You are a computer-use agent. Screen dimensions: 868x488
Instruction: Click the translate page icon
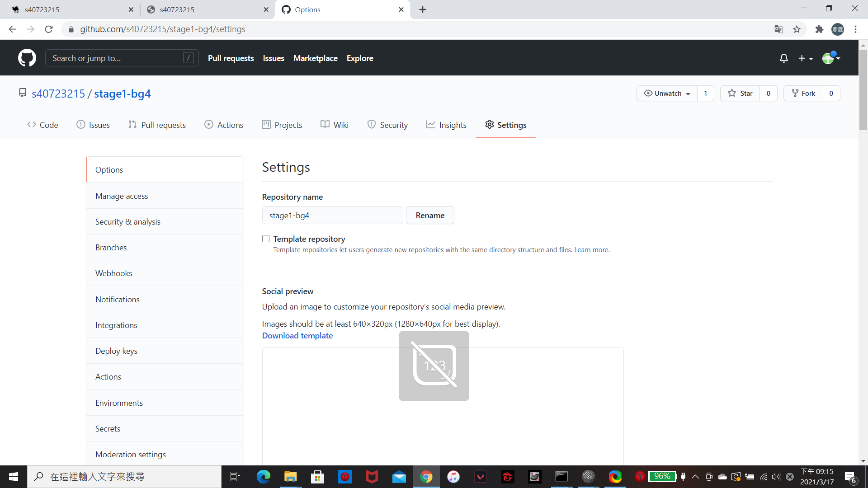coord(778,29)
